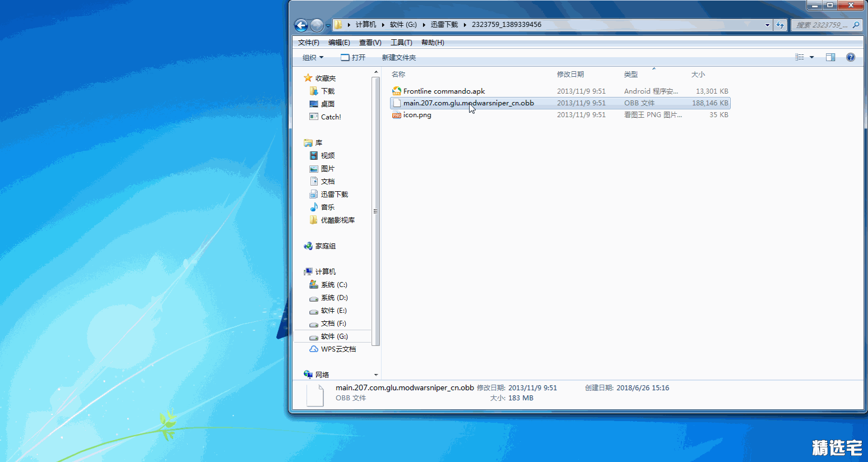This screenshot has height=462, width=868.
Task: Sort files by the 大小 column header
Action: click(698, 74)
